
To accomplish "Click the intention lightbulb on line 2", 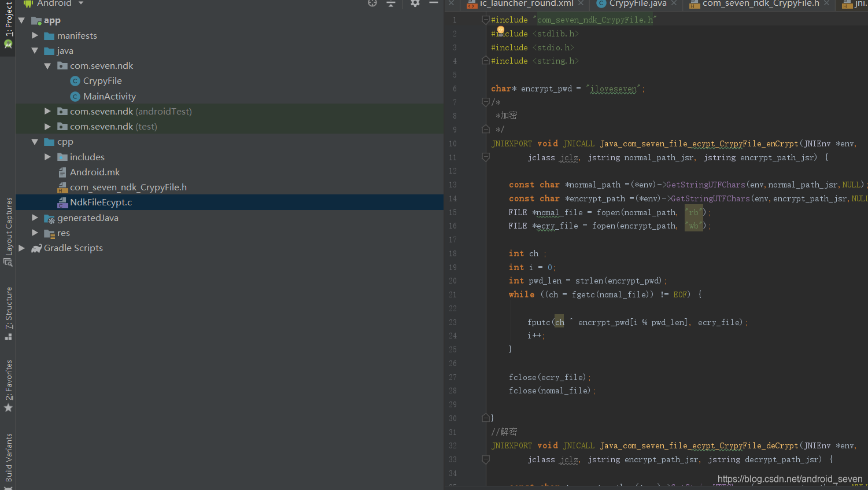I will coord(501,30).
